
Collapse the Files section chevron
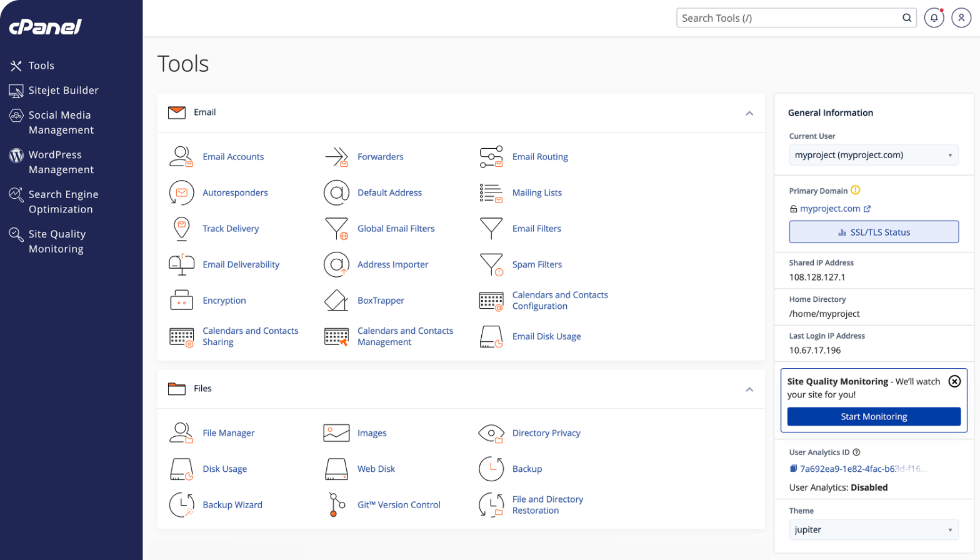click(x=749, y=389)
